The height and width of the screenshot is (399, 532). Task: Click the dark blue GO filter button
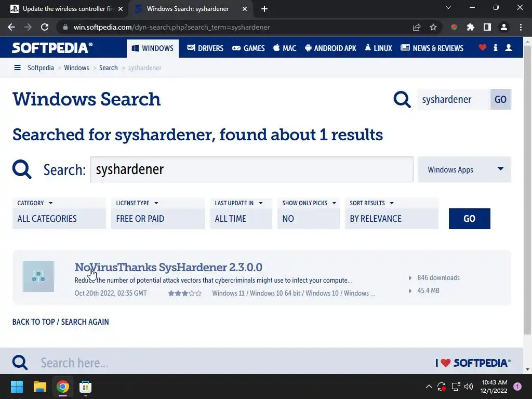tap(469, 219)
